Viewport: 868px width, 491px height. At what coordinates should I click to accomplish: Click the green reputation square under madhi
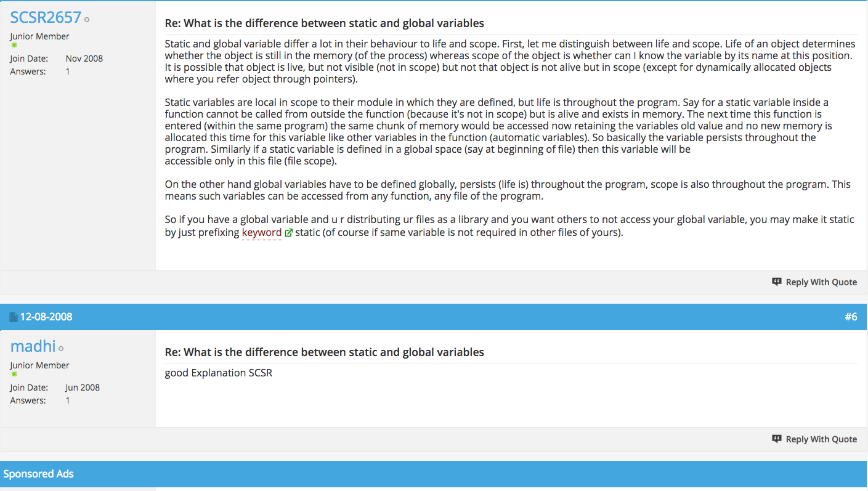click(x=14, y=374)
